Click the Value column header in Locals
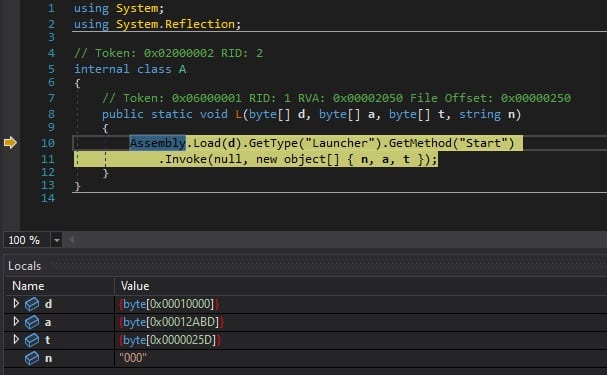The width and height of the screenshot is (607, 375). coord(135,286)
